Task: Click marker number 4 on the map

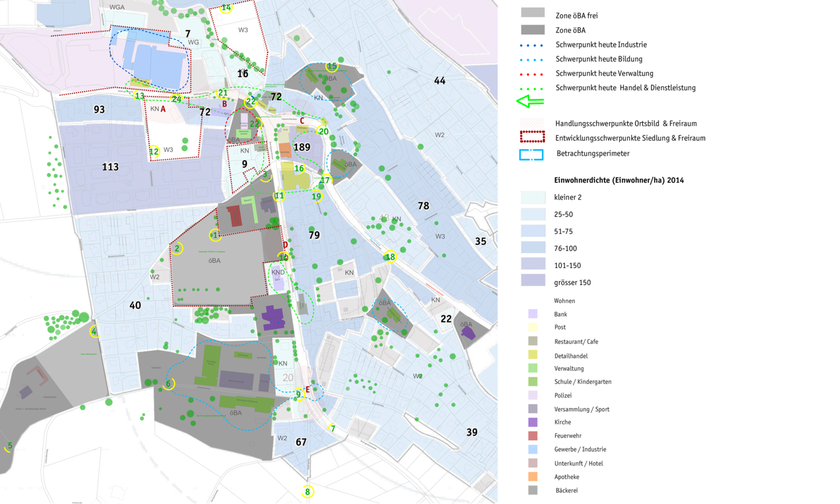Action: click(x=94, y=332)
